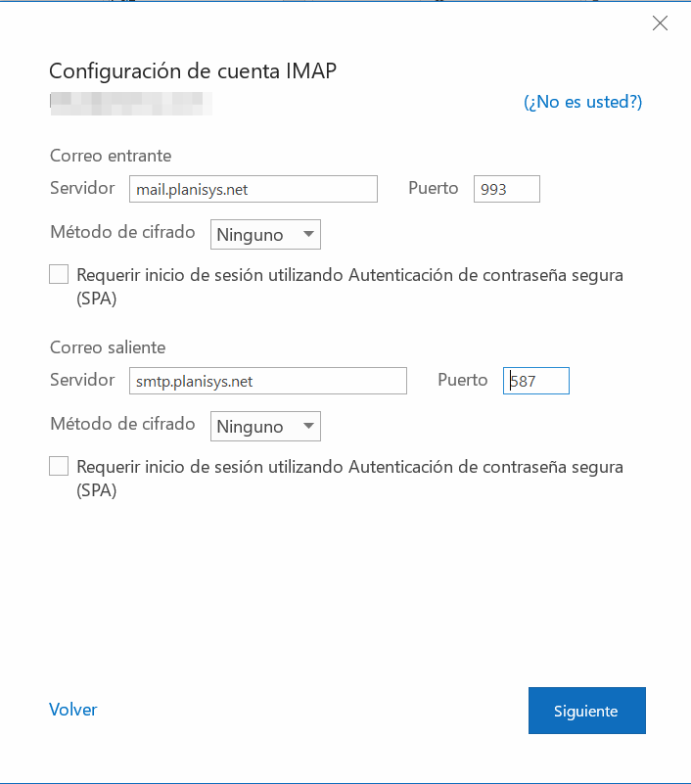Click the "Puerto" label beside outgoing port

tap(463, 380)
